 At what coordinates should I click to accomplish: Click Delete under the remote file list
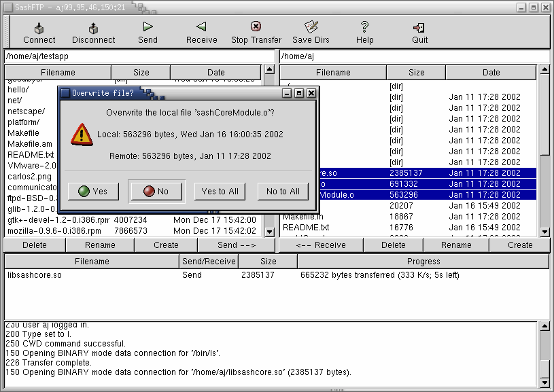point(394,245)
